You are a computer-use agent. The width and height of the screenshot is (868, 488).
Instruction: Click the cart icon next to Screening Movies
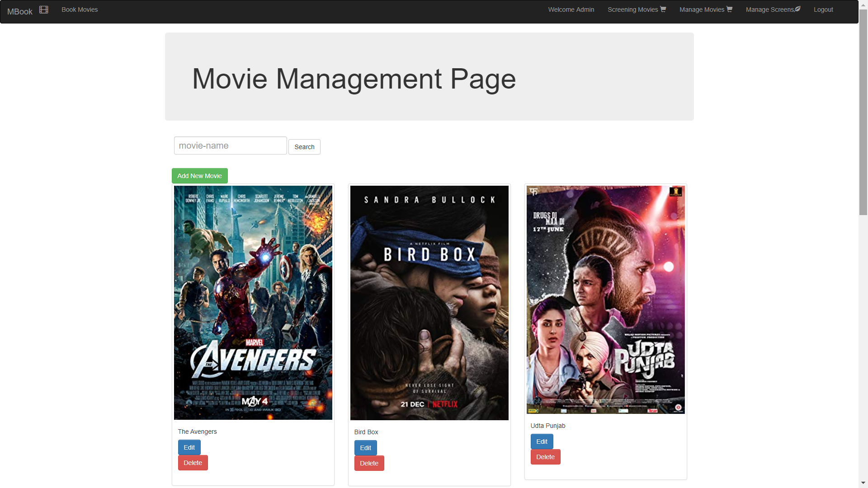click(663, 9)
